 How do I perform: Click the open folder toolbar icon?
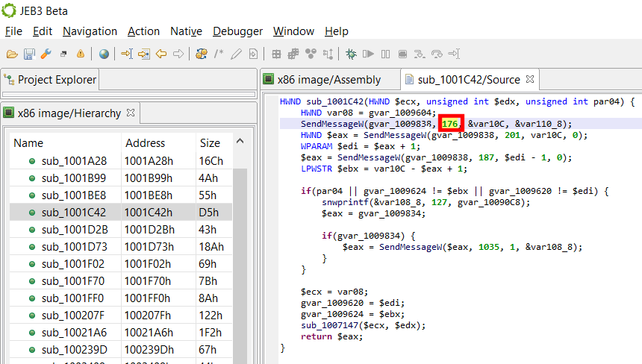click(12, 54)
